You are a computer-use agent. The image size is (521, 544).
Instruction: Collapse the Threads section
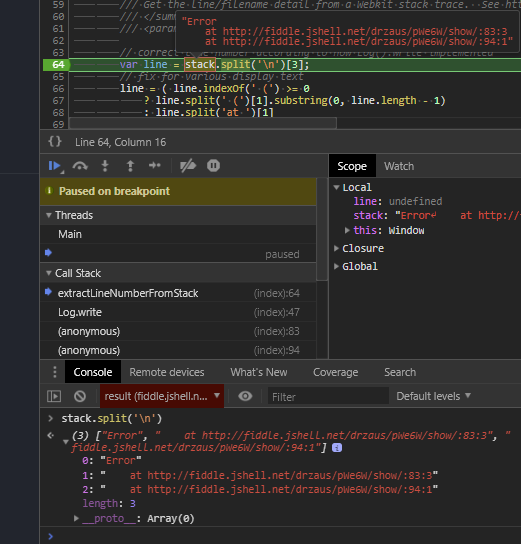pos(49,215)
